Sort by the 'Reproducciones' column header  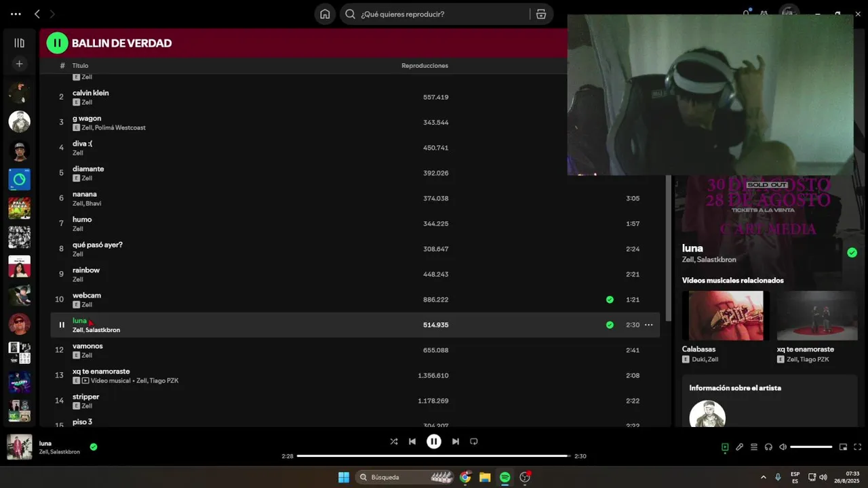tap(425, 66)
